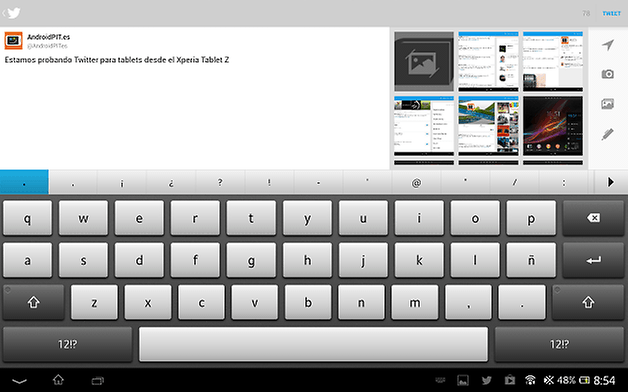Go to the Android home screen icon
Screen dimensions: 628x392
pyautogui.click(x=58, y=380)
